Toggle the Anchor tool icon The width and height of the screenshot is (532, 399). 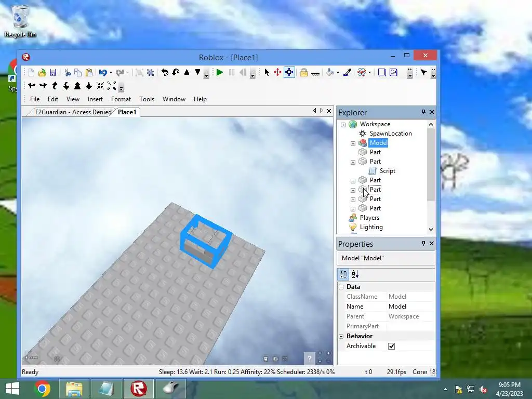315,73
